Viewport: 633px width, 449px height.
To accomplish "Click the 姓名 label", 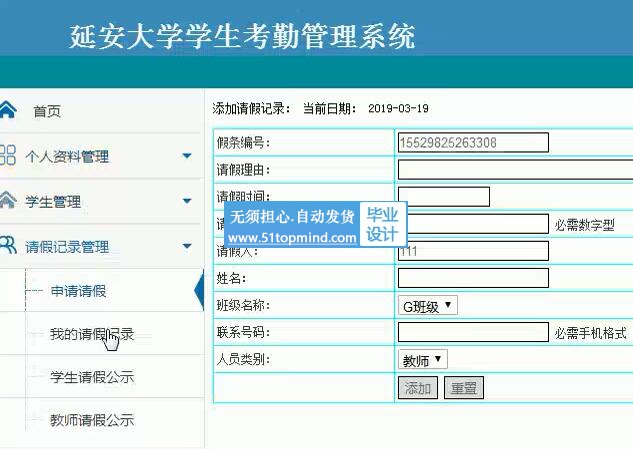I will pyautogui.click(x=231, y=278).
